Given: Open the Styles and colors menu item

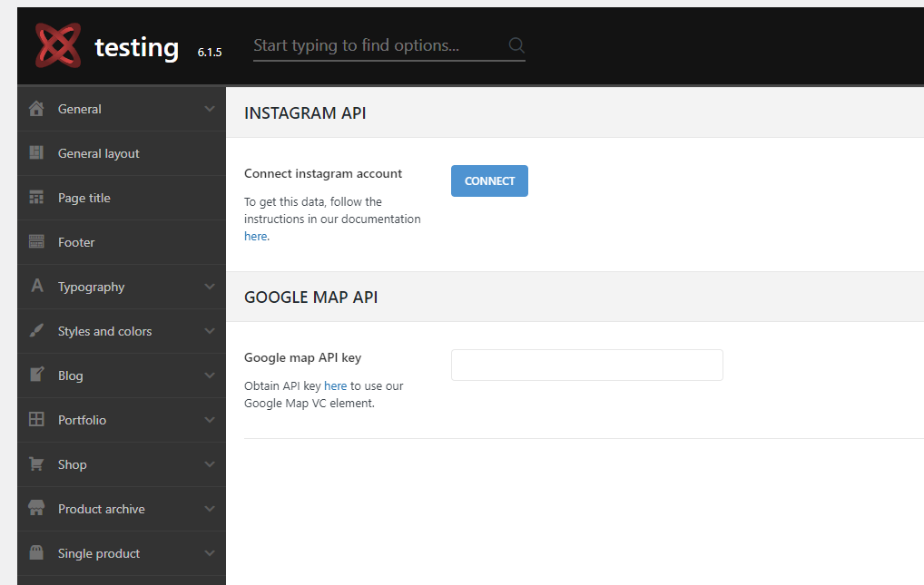Looking at the screenshot, I should 122,331.
